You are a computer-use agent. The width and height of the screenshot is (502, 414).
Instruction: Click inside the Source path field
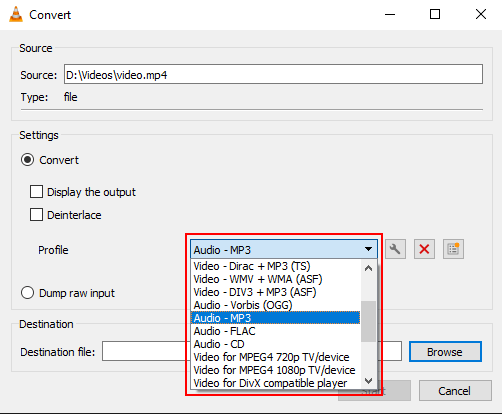click(x=273, y=74)
